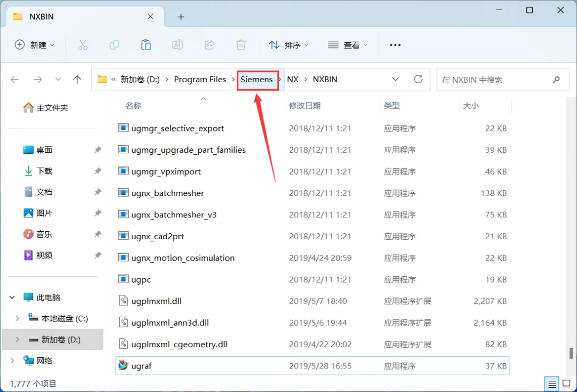Unpin Desktop (桌面) pin icon
Image resolution: width=577 pixels, height=392 pixels.
pyautogui.click(x=98, y=150)
